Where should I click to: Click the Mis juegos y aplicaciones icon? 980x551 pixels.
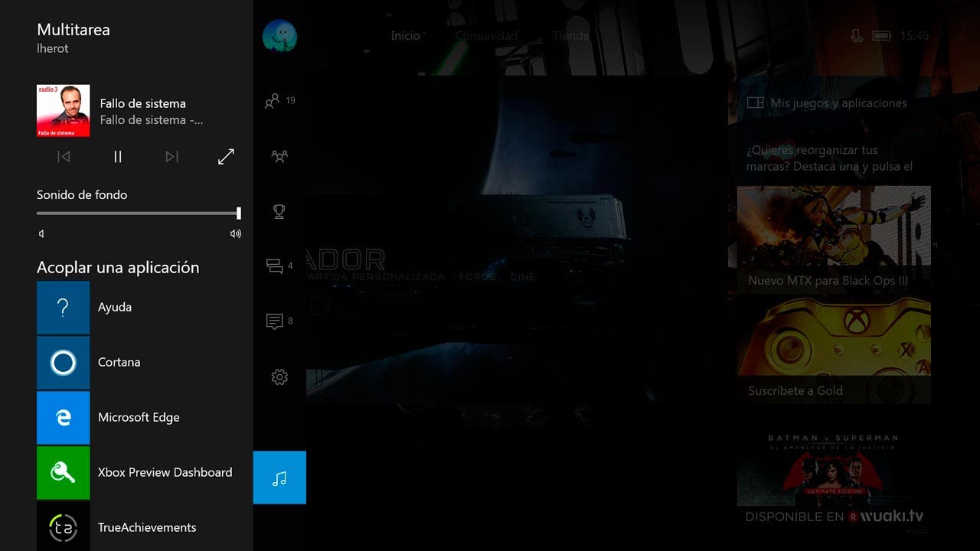(x=755, y=103)
